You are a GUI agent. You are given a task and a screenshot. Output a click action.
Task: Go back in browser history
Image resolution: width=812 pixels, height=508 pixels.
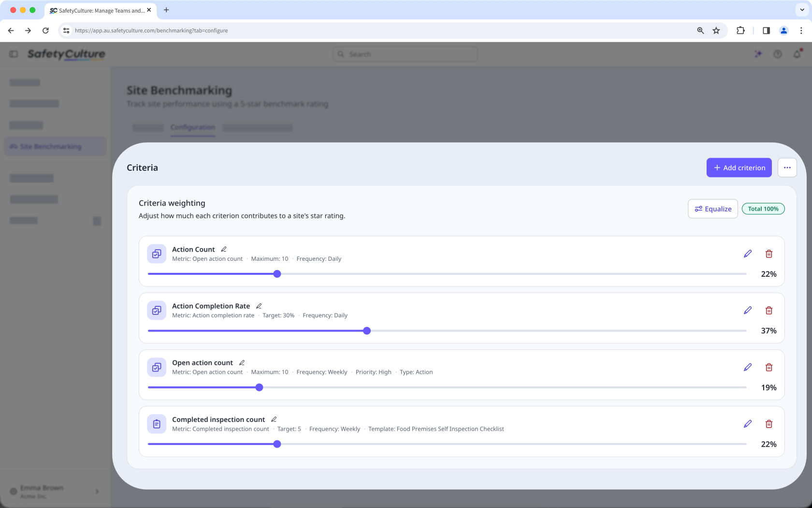(11, 30)
